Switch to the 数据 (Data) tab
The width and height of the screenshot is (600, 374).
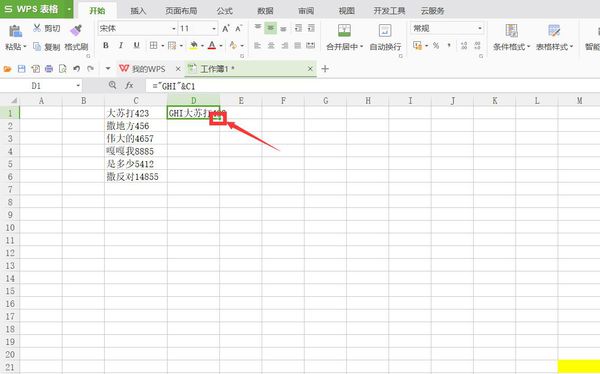click(x=265, y=11)
